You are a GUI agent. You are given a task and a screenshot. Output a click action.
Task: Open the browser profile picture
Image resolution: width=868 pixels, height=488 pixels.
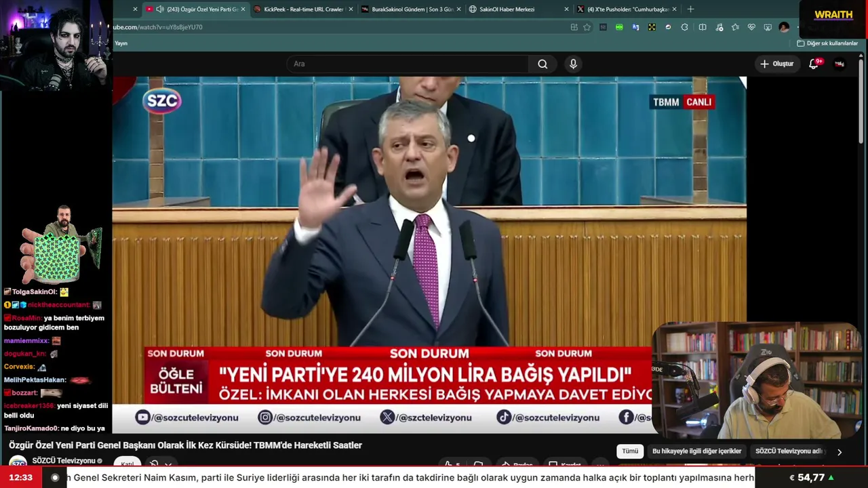click(784, 27)
